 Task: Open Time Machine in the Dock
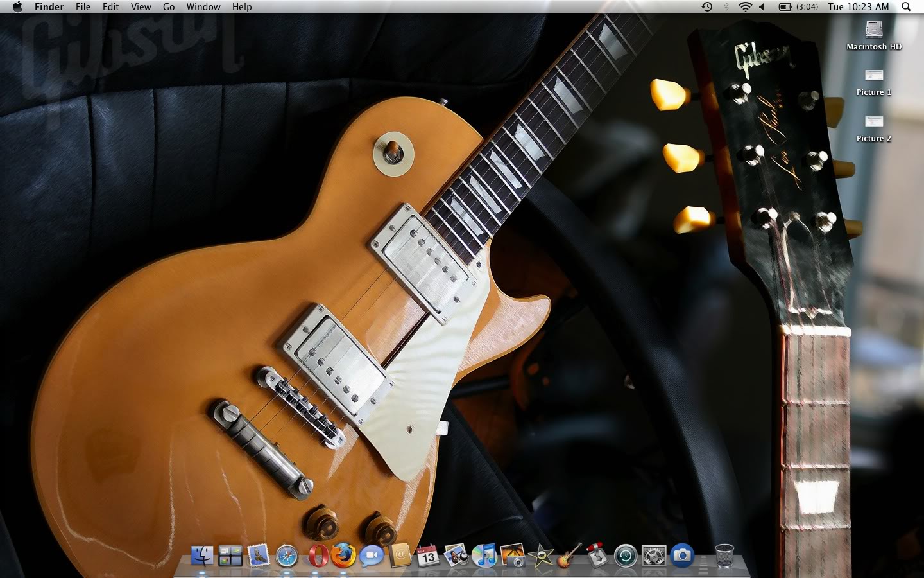[626, 556]
